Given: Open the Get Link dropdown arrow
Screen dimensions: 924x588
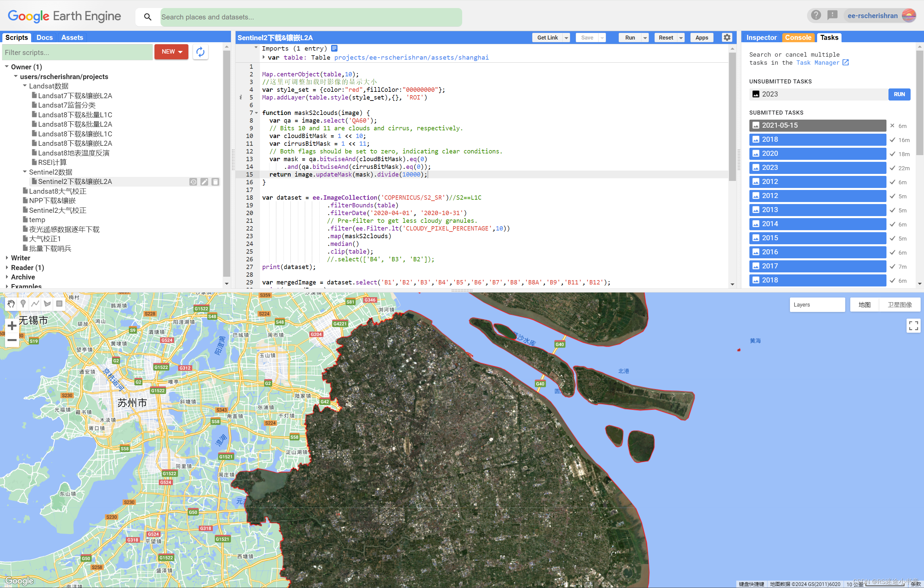Looking at the screenshot, I should coord(566,38).
